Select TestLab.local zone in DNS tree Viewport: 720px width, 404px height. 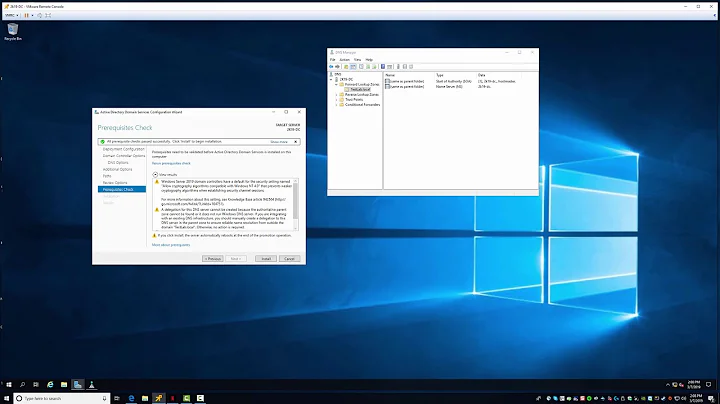(x=360, y=90)
